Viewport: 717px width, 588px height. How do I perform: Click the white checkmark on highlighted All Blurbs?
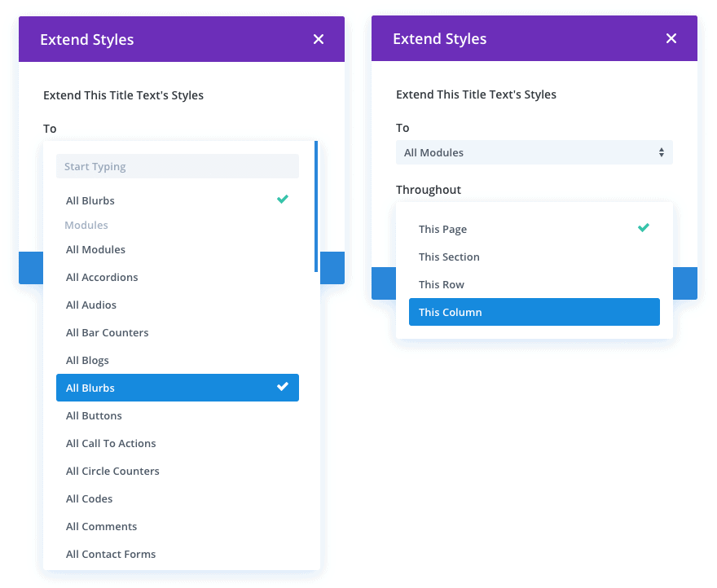[283, 387]
